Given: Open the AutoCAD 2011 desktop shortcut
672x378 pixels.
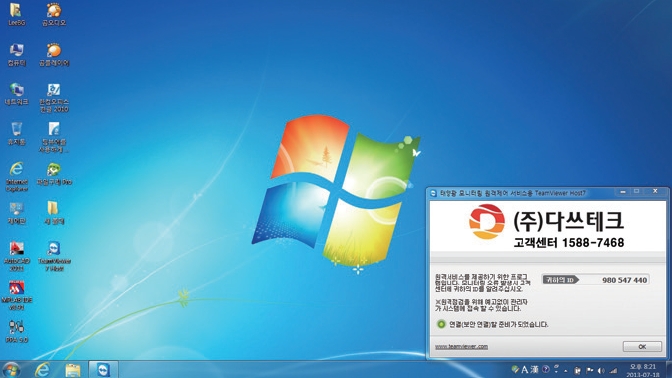Looking at the screenshot, I should (16, 255).
